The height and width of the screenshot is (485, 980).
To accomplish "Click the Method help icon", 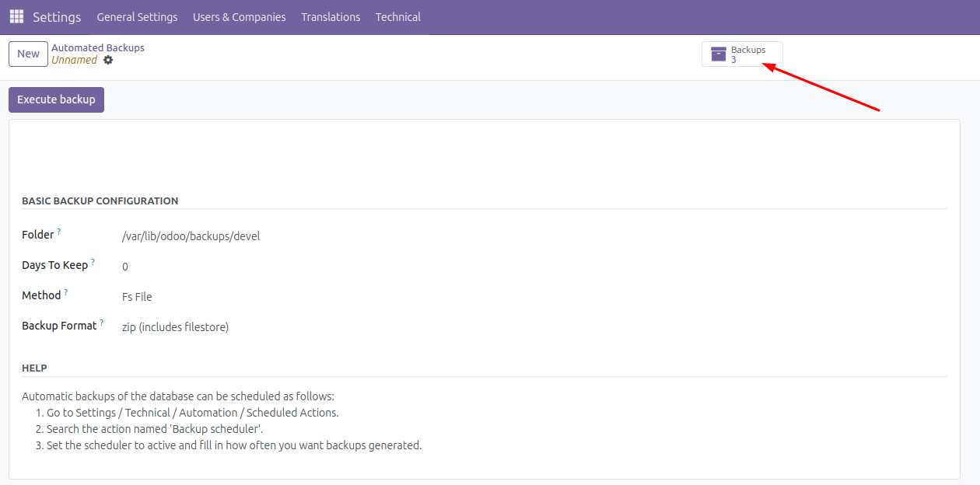I will point(65,291).
